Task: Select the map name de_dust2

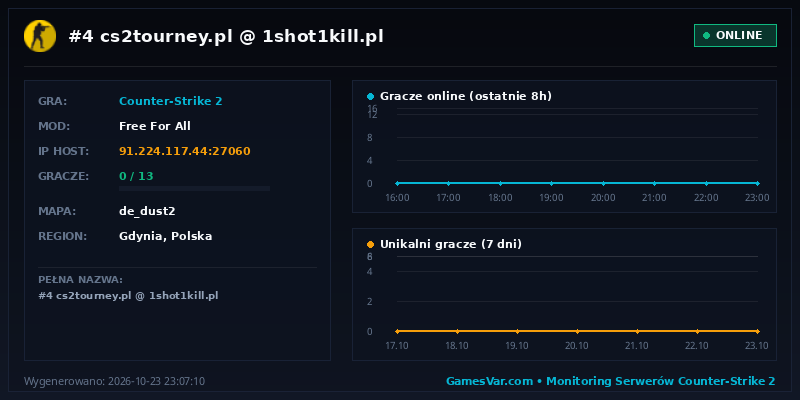Action: 147,211
